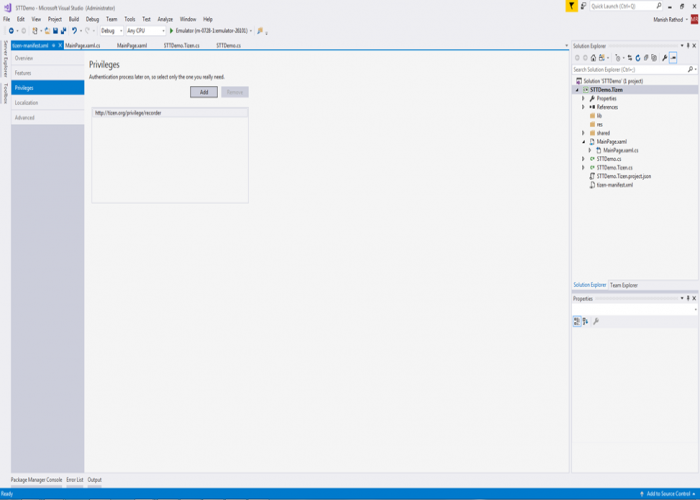Open the Debug configuration dropdown
Image resolution: width=700 pixels, height=500 pixels.
click(x=111, y=31)
